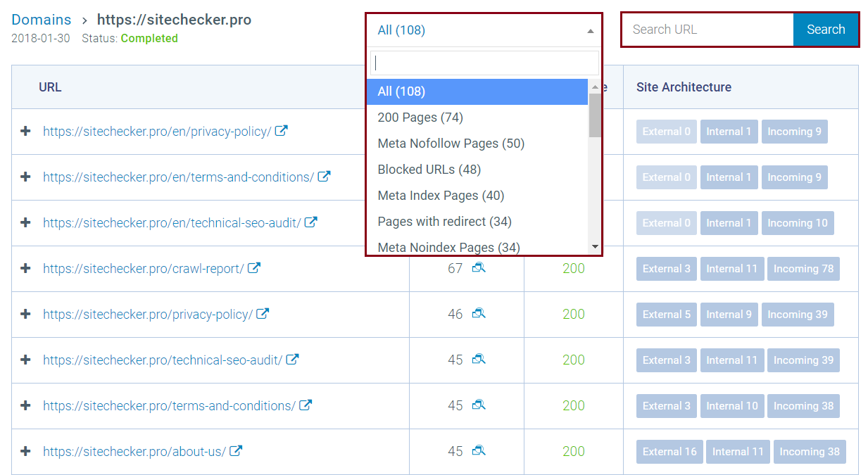Click External 5 badge for privacy-policy
The image size is (868, 475).
tap(667, 315)
